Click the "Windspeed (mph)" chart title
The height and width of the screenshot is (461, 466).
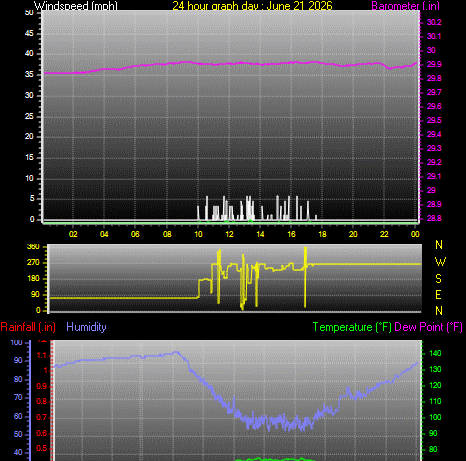coord(76,5)
